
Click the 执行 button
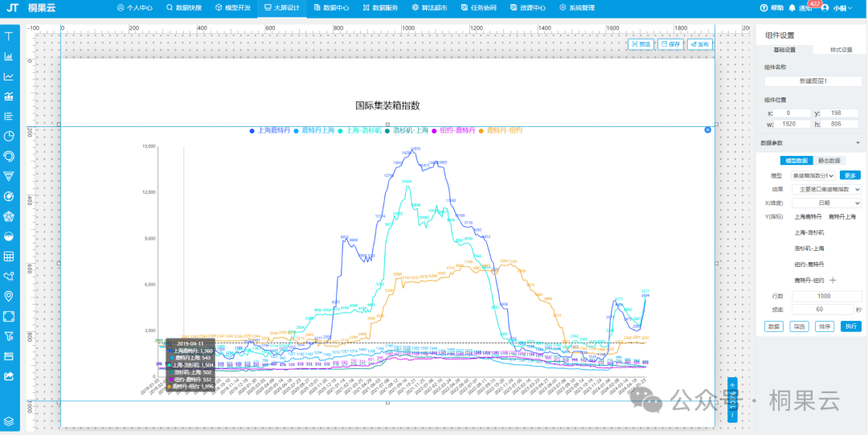click(850, 326)
